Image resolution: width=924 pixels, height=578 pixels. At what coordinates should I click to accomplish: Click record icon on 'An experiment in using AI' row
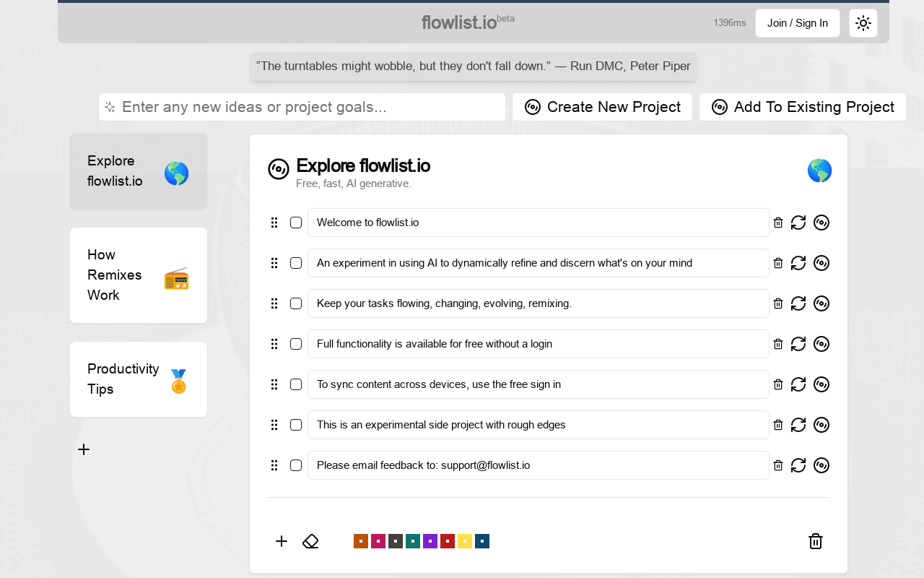pos(821,263)
